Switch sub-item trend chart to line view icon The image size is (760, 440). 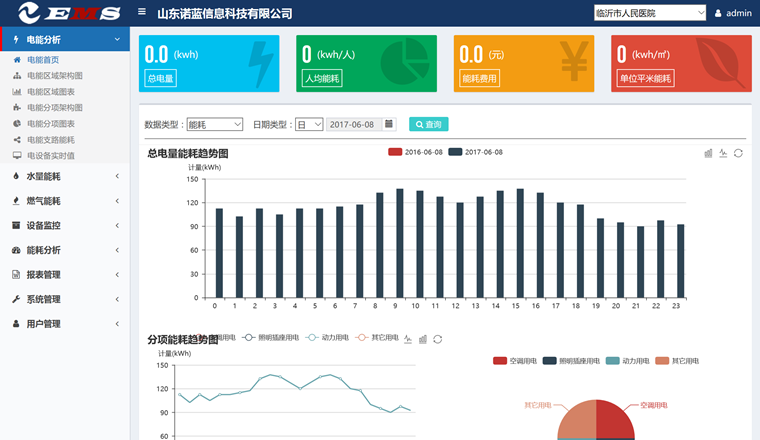[408, 339]
